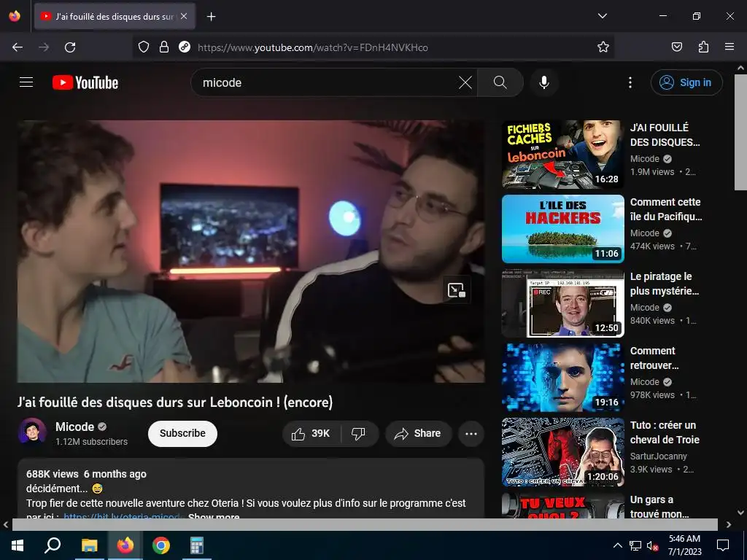747x560 pixels.
Task: List all tabs with the dropdown chevron
Action: (x=603, y=16)
